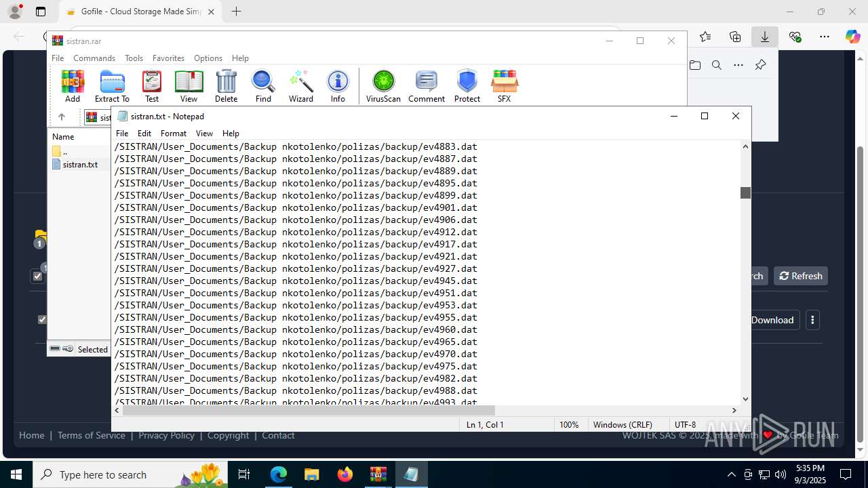Open Notepad Format menu
This screenshot has height=488, width=868.
pos(174,134)
